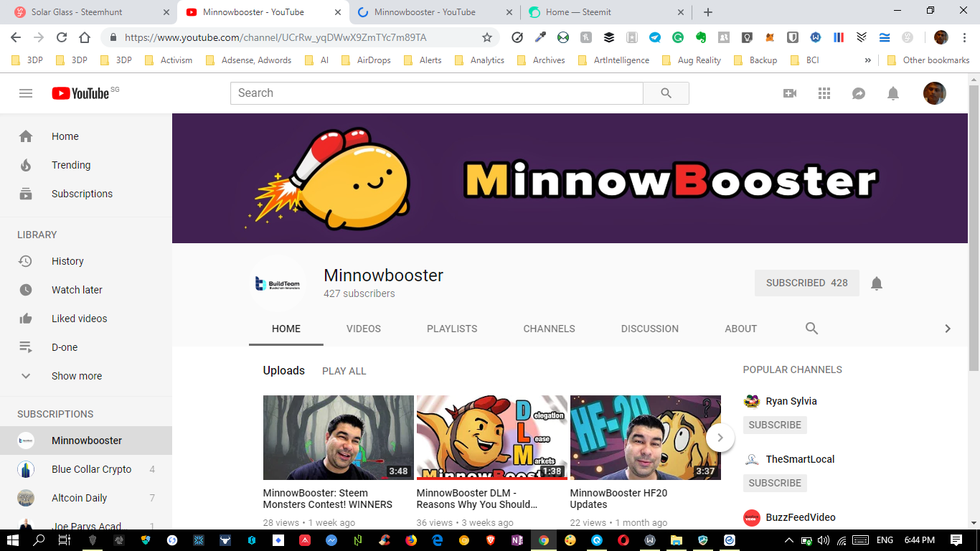Open the Activism bookmarks folder
The width and height of the screenshot is (980, 551).
[x=169, y=60]
